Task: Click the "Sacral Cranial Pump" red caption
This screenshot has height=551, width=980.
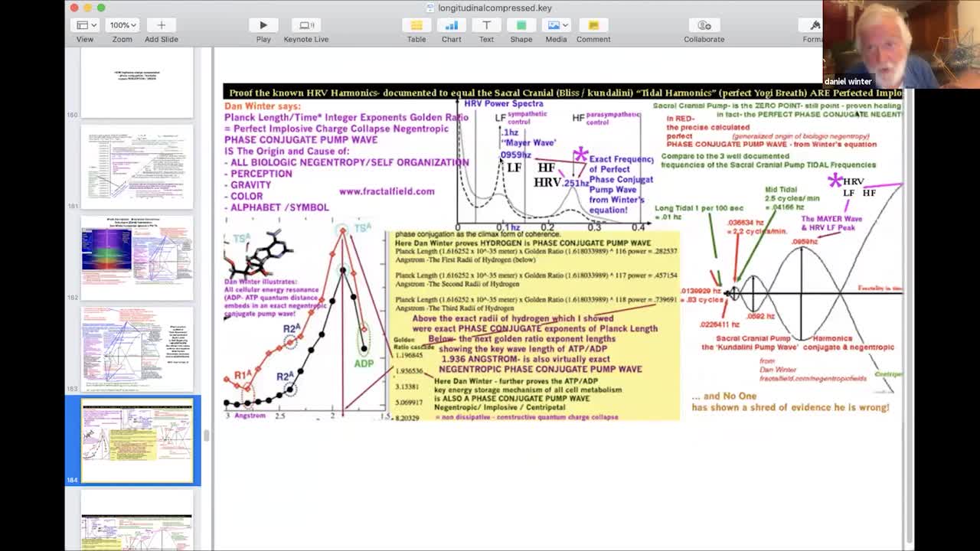Action: tap(753, 337)
